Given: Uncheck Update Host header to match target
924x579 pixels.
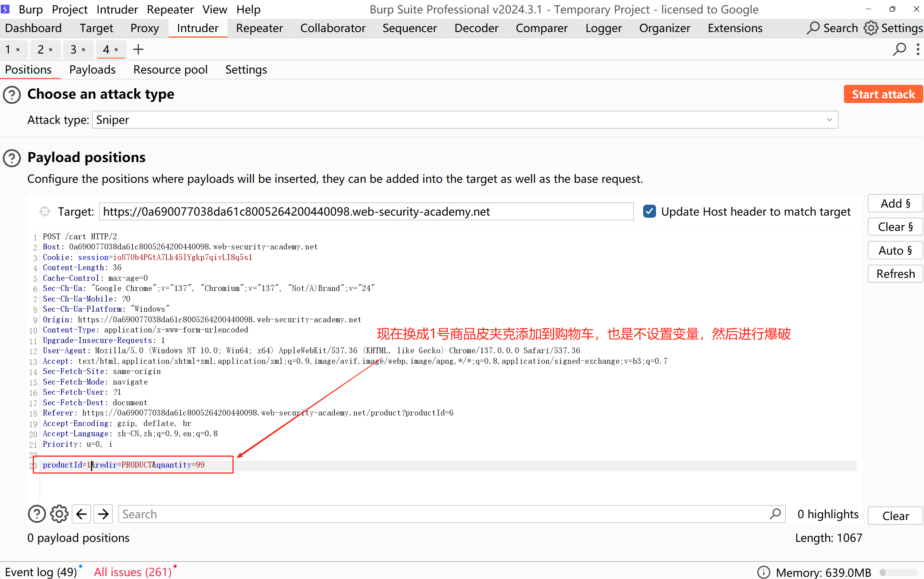Looking at the screenshot, I should coord(649,211).
